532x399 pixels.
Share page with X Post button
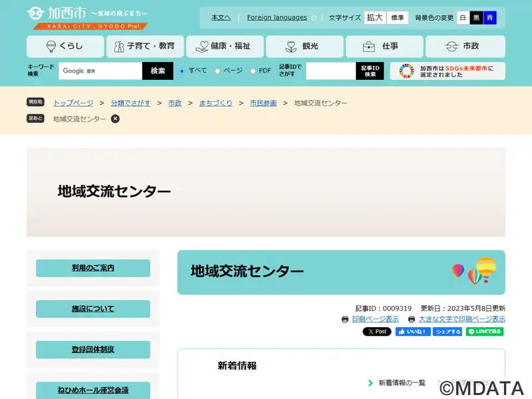[376, 332]
